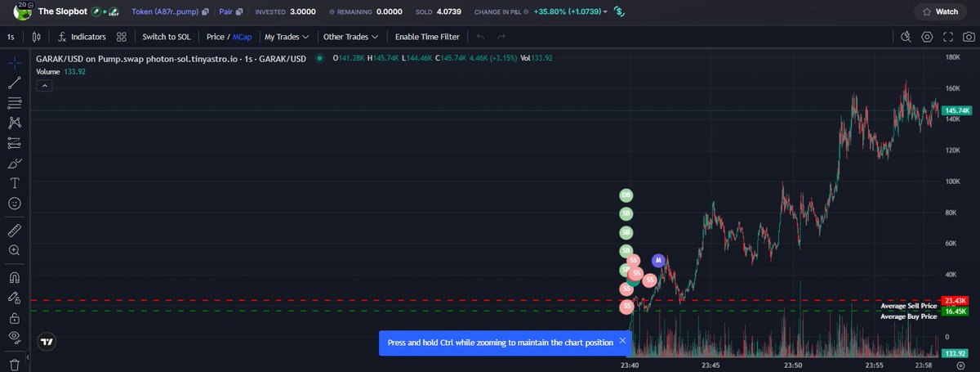Image resolution: width=980 pixels, height=372 pixels.
Task: Click the Watch star button
Action: click(x=939, y=11)
